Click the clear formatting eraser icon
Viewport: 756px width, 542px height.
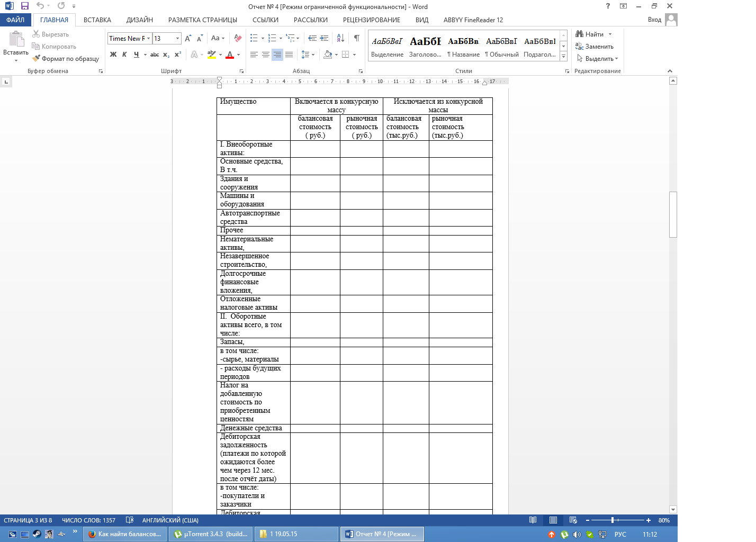pyautogui.click(x=238, y=38)
